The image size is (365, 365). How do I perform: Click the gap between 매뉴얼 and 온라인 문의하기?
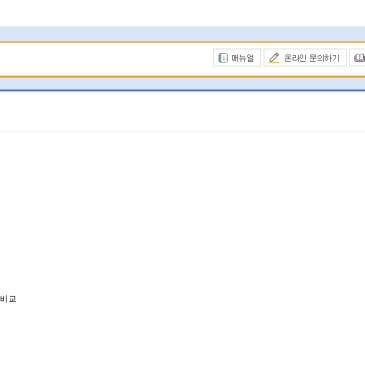point(262,58)
